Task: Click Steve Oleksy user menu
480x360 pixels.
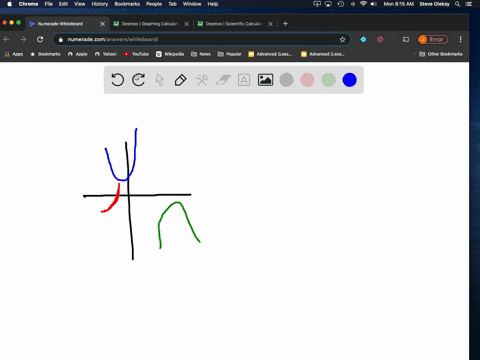Action: tap(434, 4)
